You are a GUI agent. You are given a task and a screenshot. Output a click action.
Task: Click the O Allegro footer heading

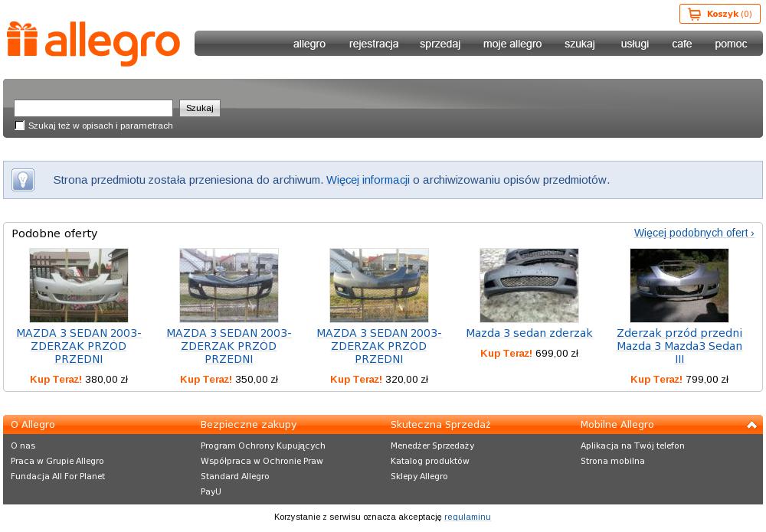[x=33, y=425]
